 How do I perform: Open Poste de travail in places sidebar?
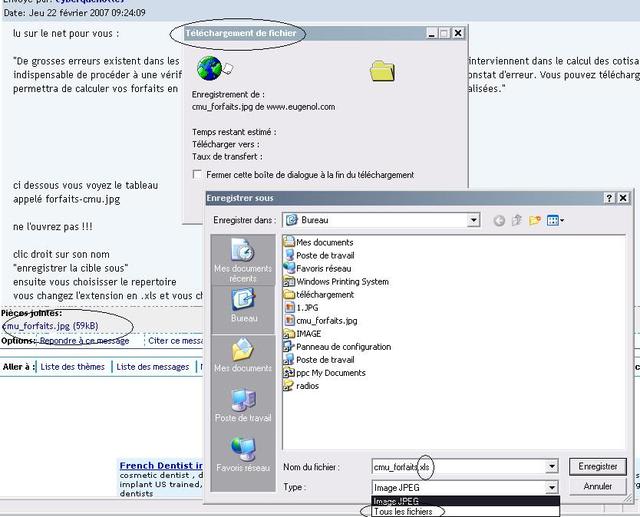243,405
